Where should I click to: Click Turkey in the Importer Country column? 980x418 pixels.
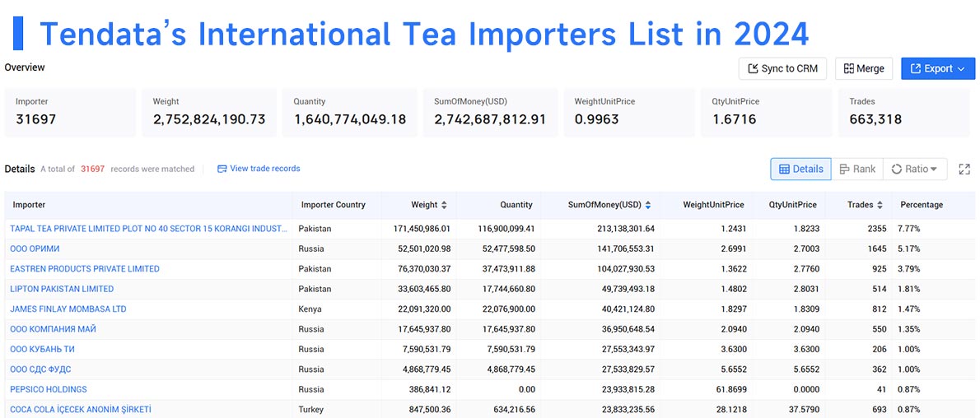[x=310, y=409]
